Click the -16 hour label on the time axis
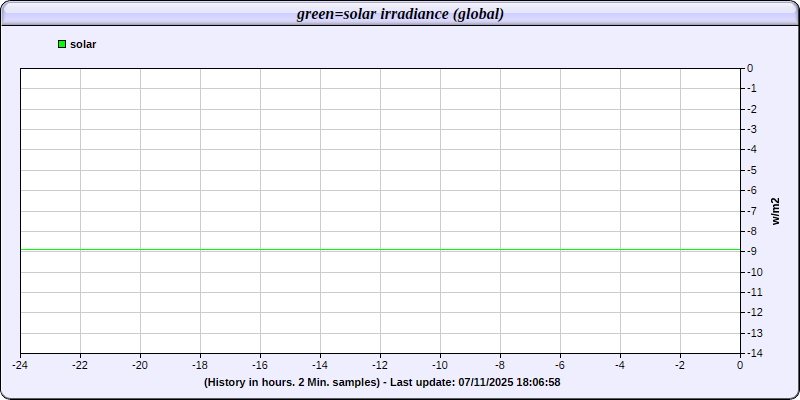The width and height of the screenshot is (800, 400). [x=260, y=365]
